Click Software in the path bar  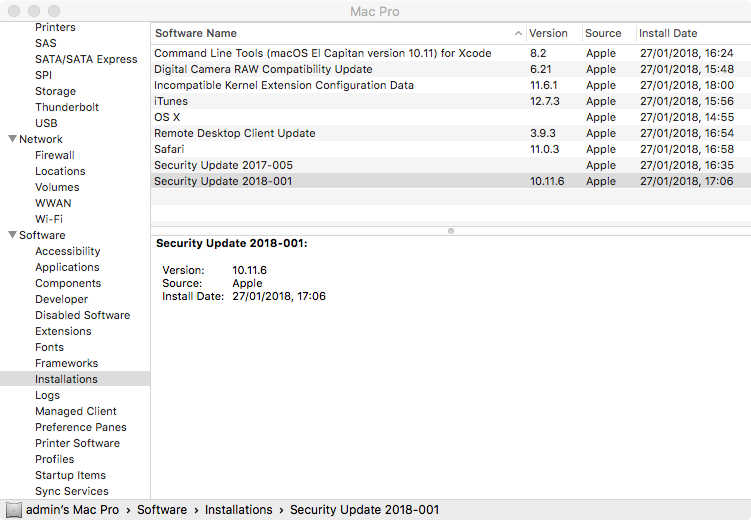coord(162,510)
